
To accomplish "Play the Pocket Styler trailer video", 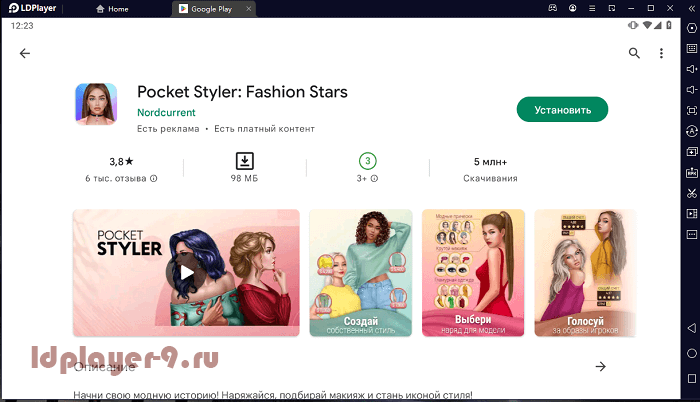I will click(x=186, y=272).
